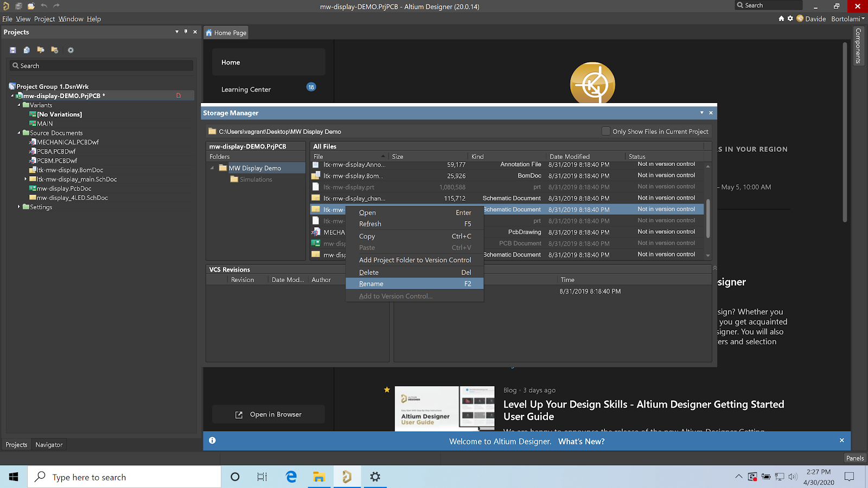
Task: Collapse mw-display-DEMO.PrjPCB project node
Action: tap(12, 96)
